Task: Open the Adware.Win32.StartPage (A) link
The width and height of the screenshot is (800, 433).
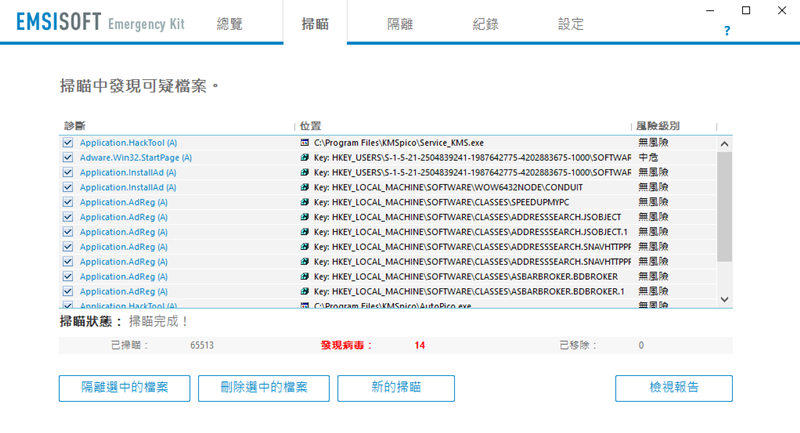Action: (136, 158)
